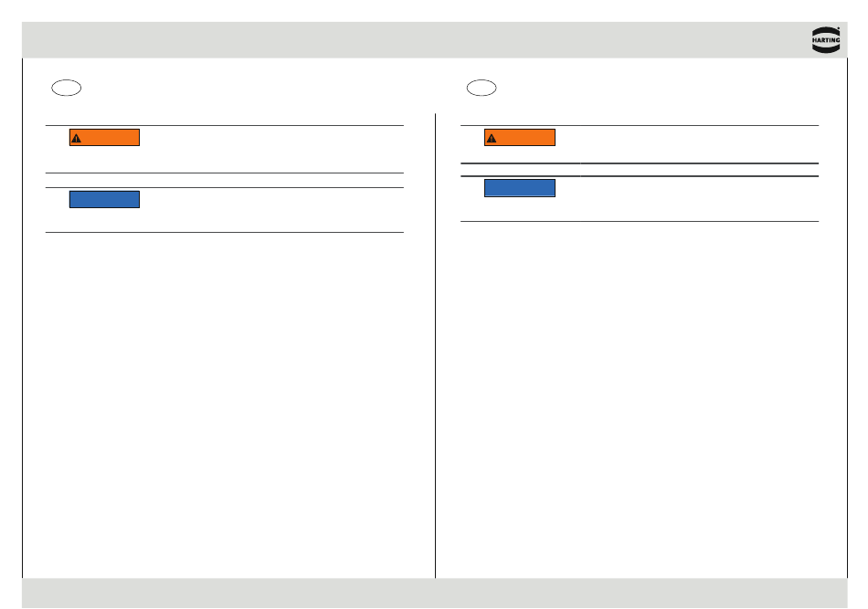Click the gray footer bar at page bottom

point(435,593)
